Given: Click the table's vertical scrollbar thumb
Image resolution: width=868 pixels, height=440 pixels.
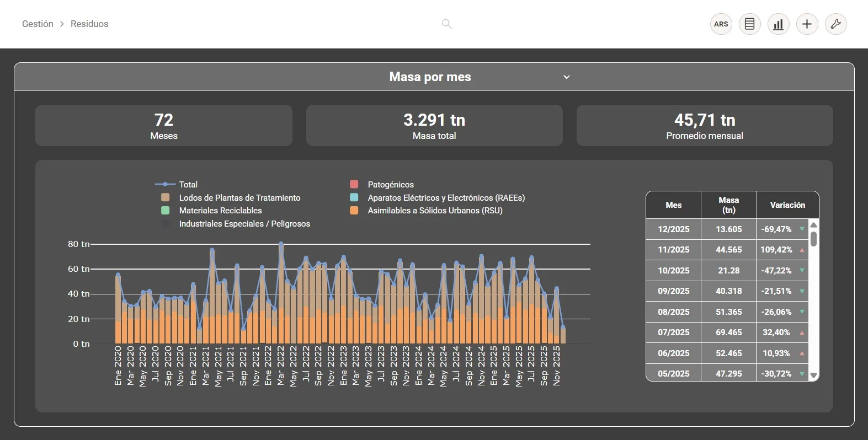Looking at the screenshot, I should tap(813, 239).
